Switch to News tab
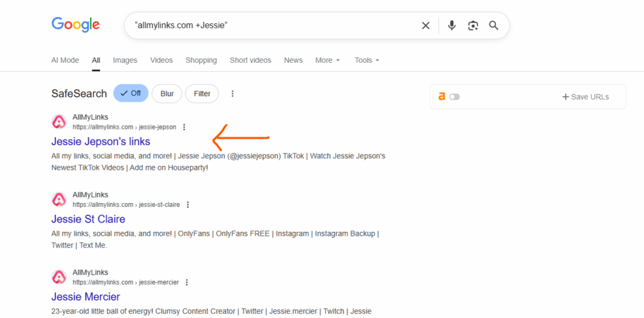 [293, 60]
